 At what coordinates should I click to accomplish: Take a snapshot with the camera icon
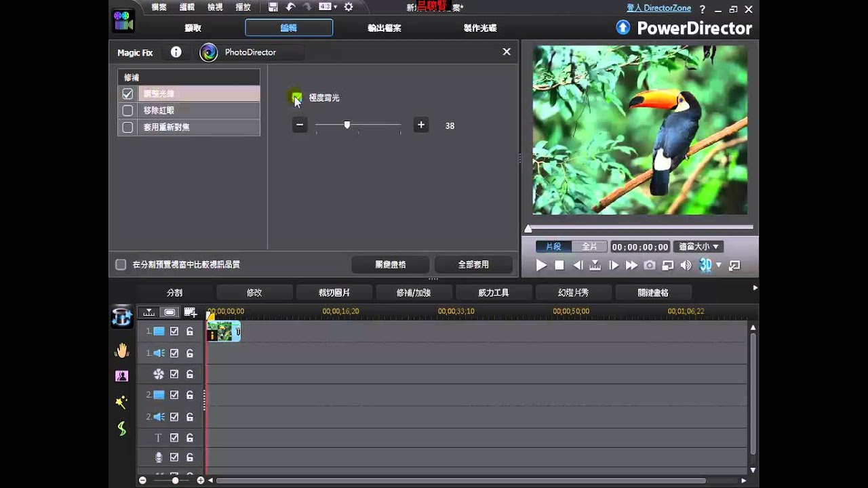point(650,265)
